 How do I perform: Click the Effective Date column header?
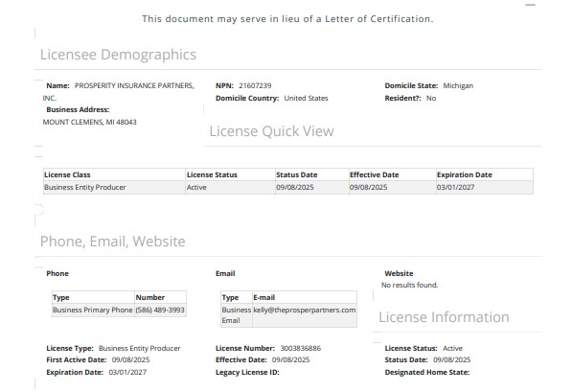pyautogui.click(x=393, y=174)
